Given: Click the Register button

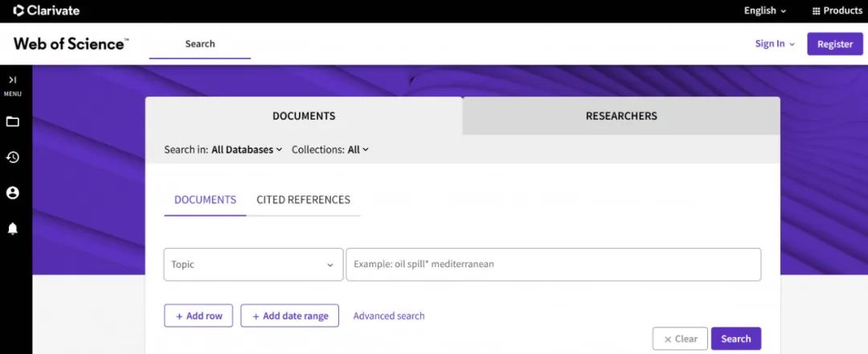Looking at the screenshot, I should pos(834,44).
